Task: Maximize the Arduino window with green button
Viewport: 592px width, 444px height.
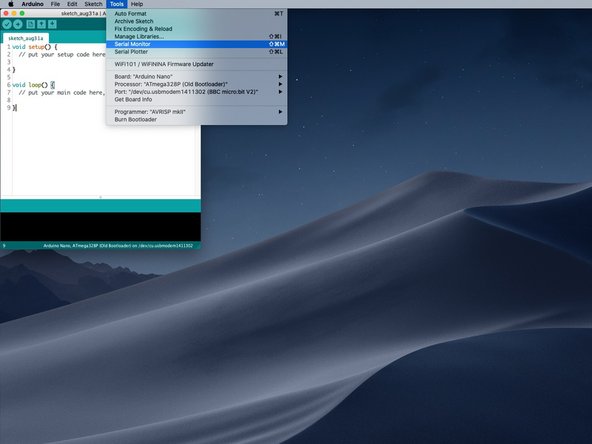Action: (x=22, y=13)
